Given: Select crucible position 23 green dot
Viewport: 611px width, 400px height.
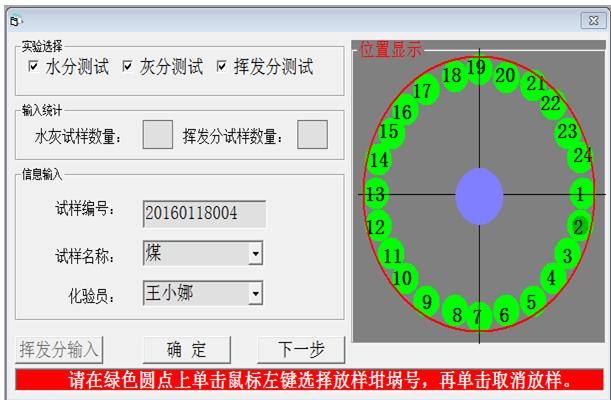Looking at the screenshot, I should click(567, 132).
